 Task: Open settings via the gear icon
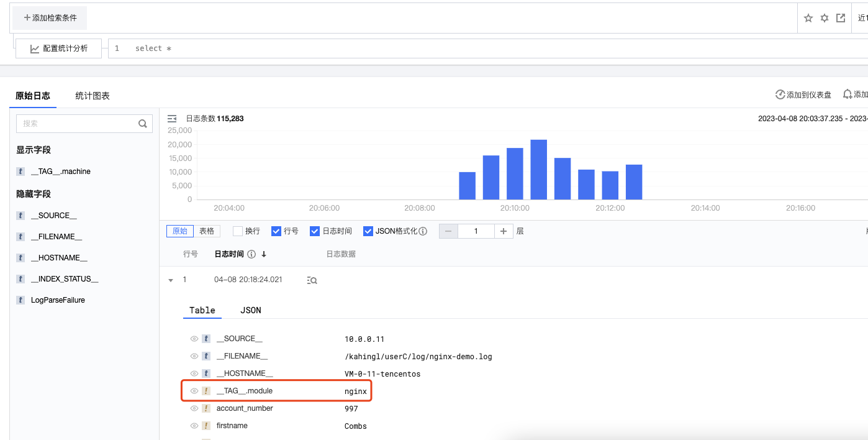click(x=825, y=18)
